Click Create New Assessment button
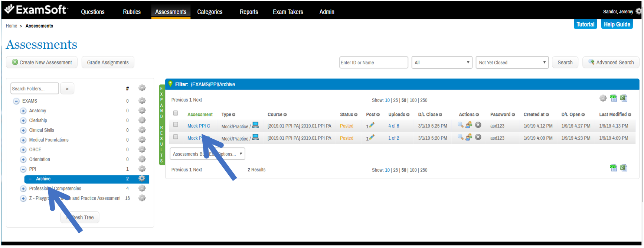This screenshot has width=644, height=248. tap(42, 62)
